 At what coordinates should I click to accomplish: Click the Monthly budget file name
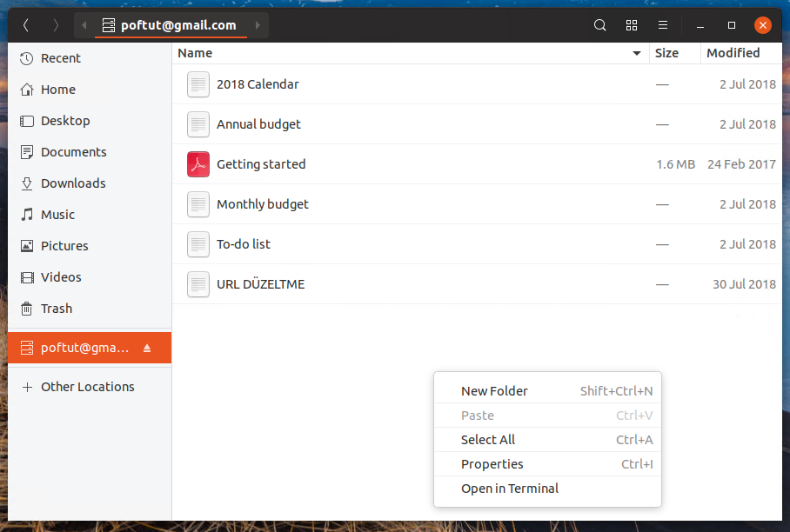[x=263, y=204]
